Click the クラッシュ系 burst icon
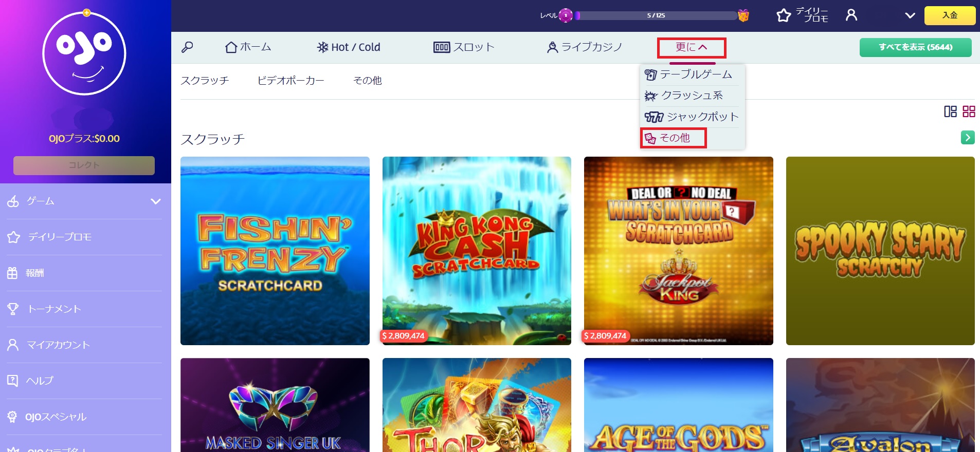This screenshot has width=980, height=452. click(x=651, y=96)
